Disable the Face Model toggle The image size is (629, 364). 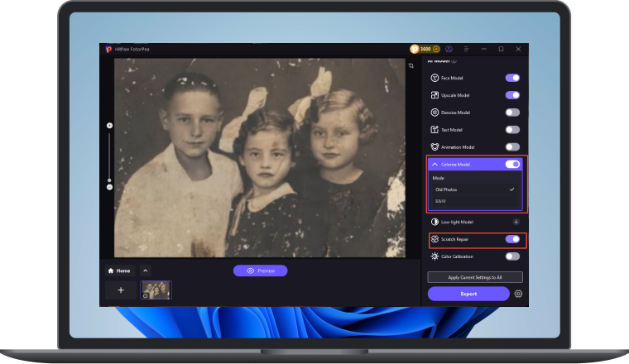coord(512,78)
